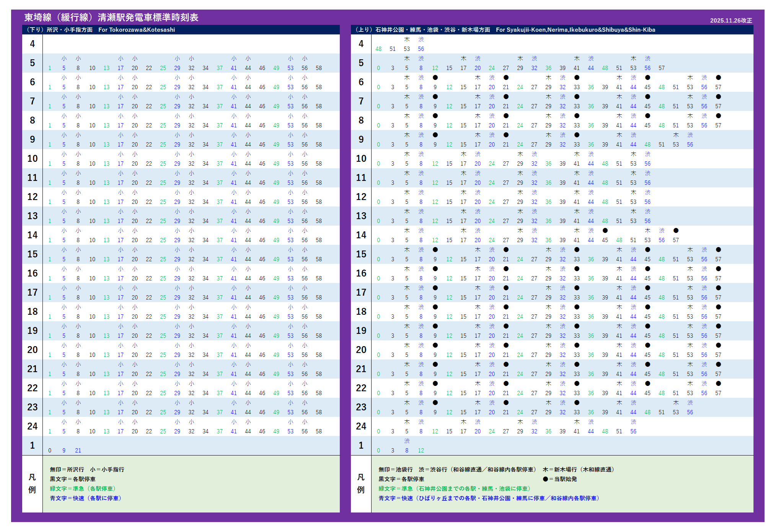
Task: Click the hour 24 label in the outbound table
Action: pyautogui.click(x=33, y=426)
